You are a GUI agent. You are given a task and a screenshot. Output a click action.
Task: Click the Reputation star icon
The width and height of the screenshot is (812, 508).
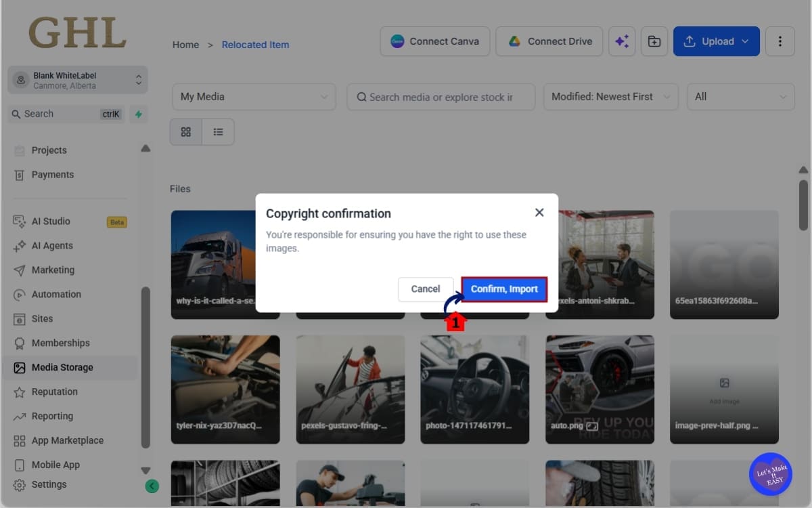pos(19,392)
